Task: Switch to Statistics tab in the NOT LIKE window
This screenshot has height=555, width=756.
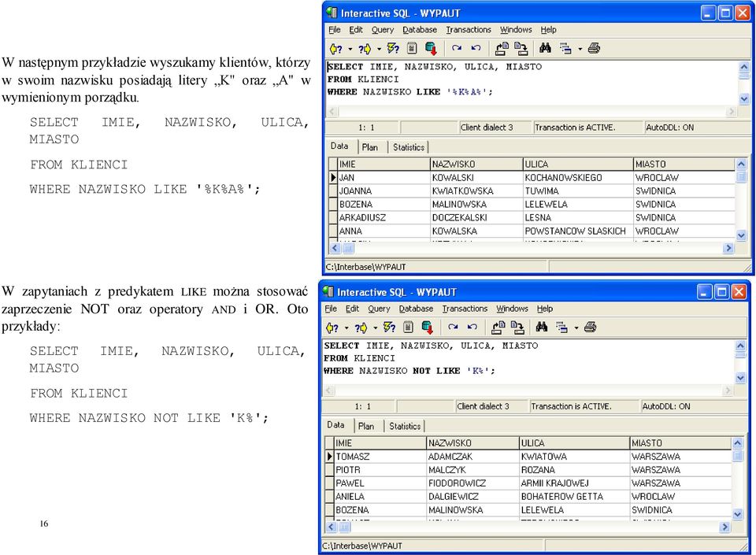Action: point(405,427)
